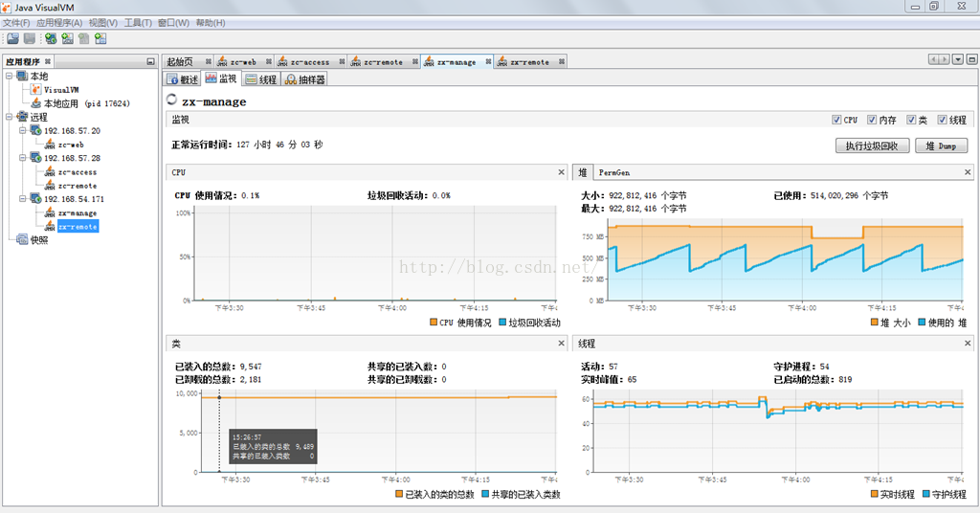Image resolution: width=980 pixels, height=513 pixels.
Task: Toggle 已装入的类的总数 legend swatch
Action: [399, 494]
